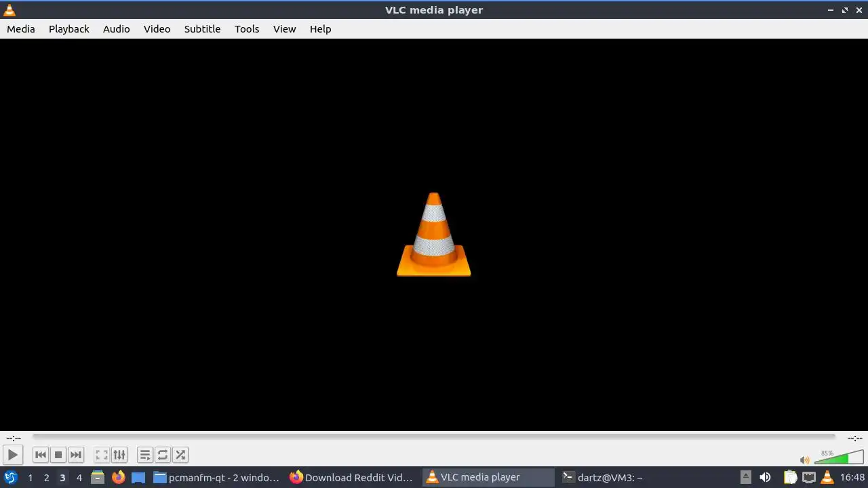This screenshot has height=488, width=868.
Task: Open the Audio menu
Action: click(x=116, y=28)
